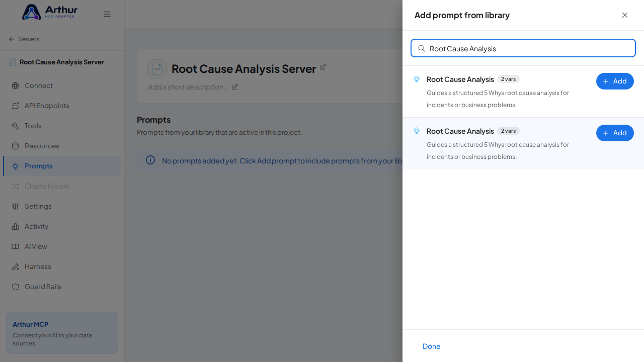Viewport: 644px width, 362px height.
Task: Edit the server title pencil icon
Action: pyautogui.click(x=323, y=66)
